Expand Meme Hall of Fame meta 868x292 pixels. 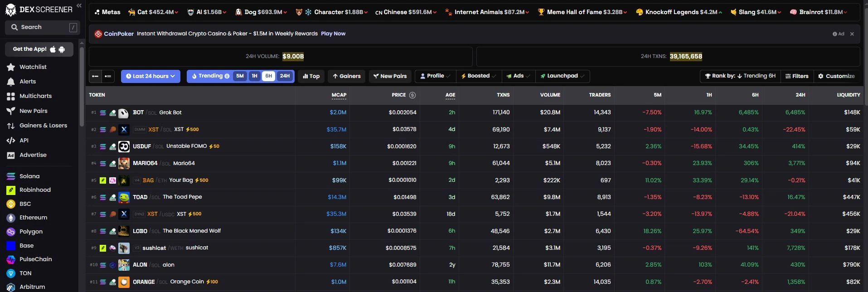(x=582, y=12)
